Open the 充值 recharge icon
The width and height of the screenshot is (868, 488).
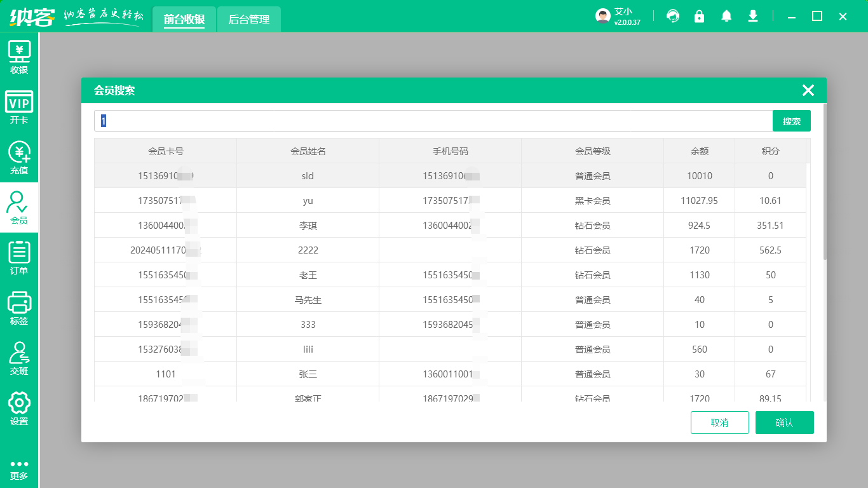pyautogui.click(x=19, y=158)
